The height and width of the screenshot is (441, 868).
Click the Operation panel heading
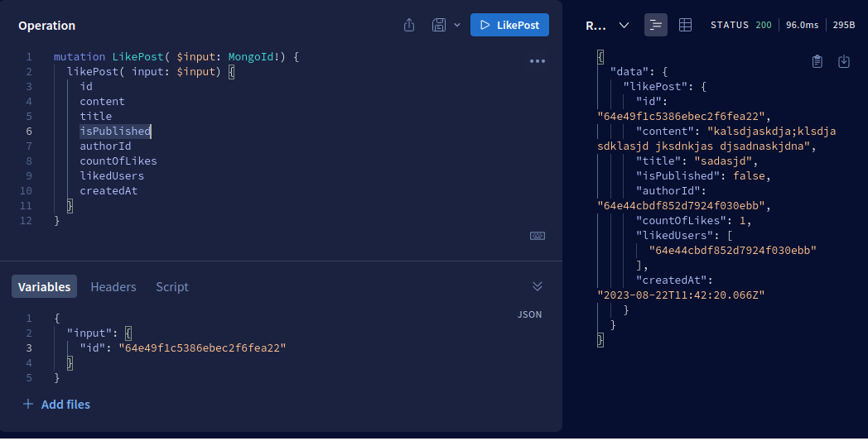point(46,26)
